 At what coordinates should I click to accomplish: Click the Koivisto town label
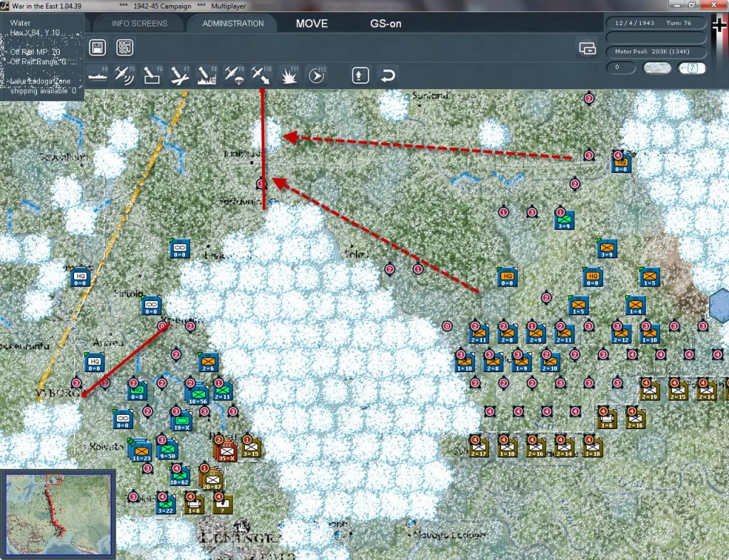(106, 447)
